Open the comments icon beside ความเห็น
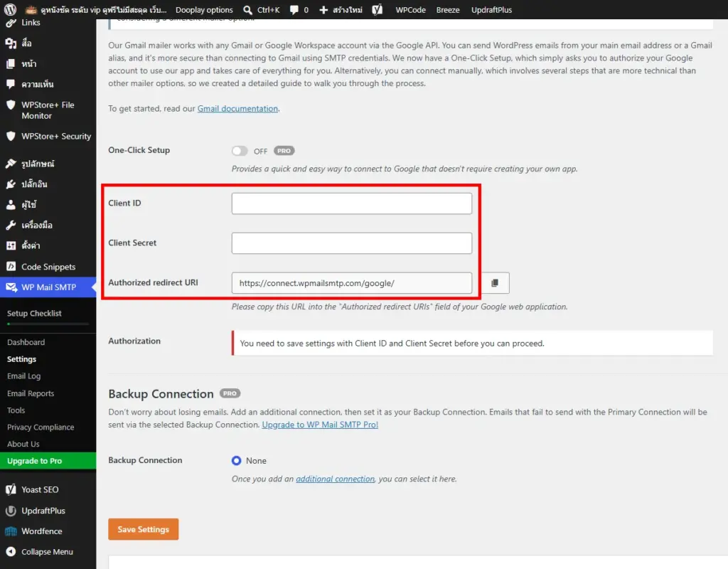This screenshot has width=728, height=569. click(x=11, y=84)
